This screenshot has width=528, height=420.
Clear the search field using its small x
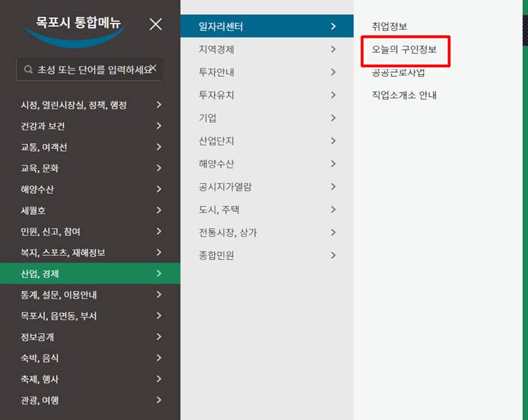(x=153, y=68)
